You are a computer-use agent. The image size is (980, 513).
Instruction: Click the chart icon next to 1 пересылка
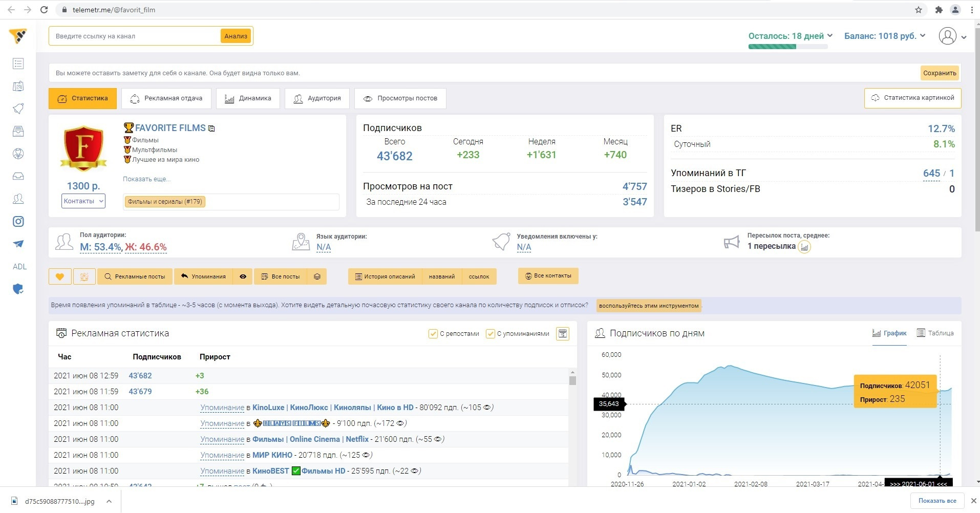(x=804, y=247)
